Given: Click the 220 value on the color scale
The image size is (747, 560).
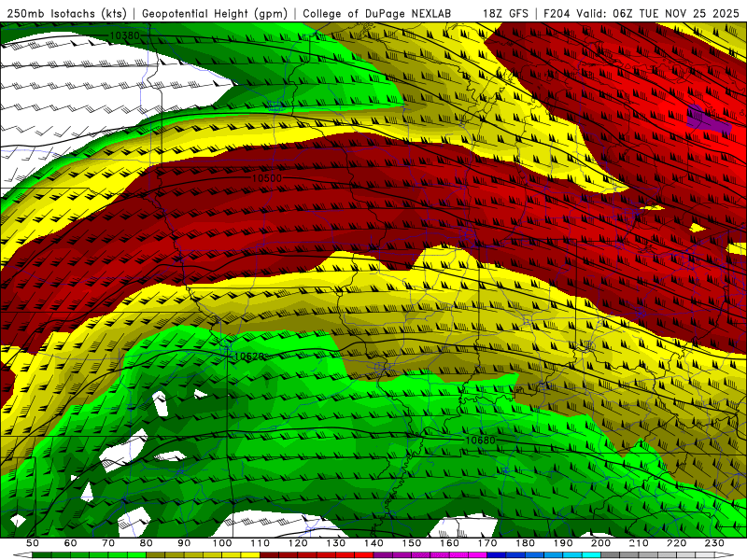Looking at the screenshot, I should [677, 543].
